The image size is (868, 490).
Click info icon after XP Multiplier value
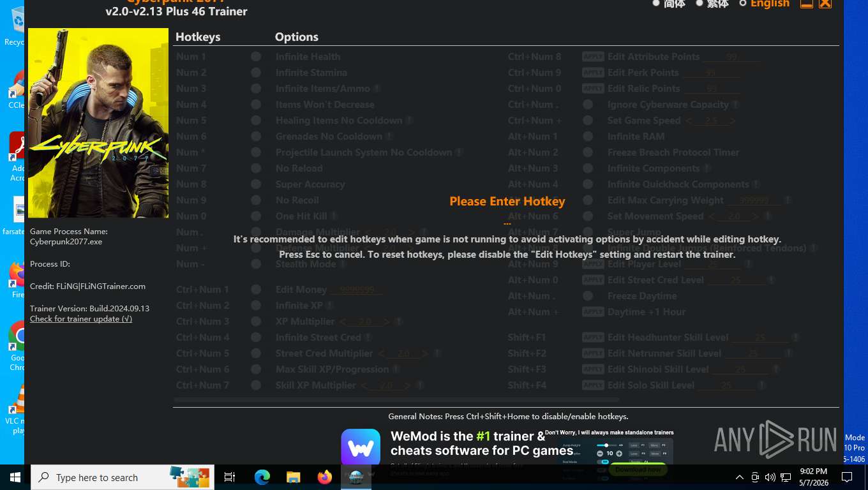point(399,322)
